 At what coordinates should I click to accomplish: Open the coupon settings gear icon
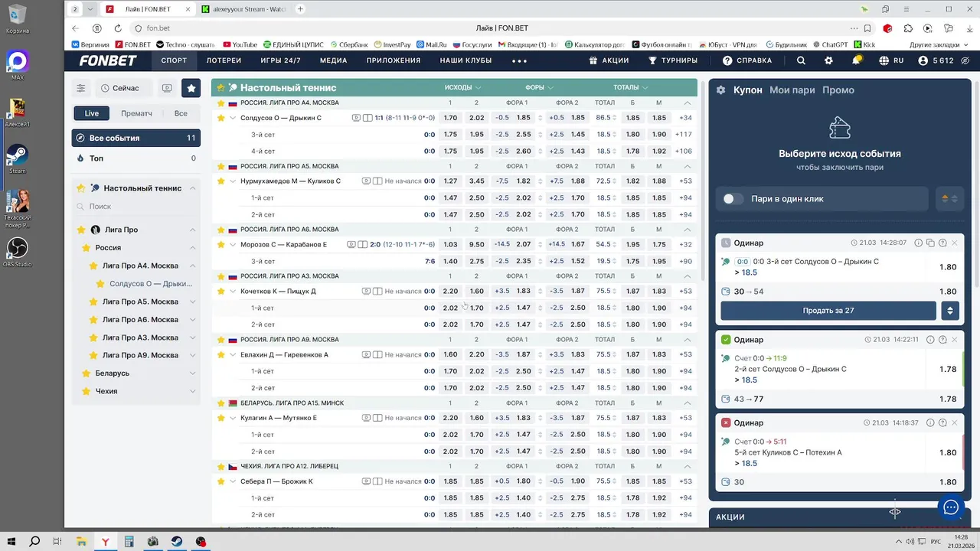[x=720, y=90]
